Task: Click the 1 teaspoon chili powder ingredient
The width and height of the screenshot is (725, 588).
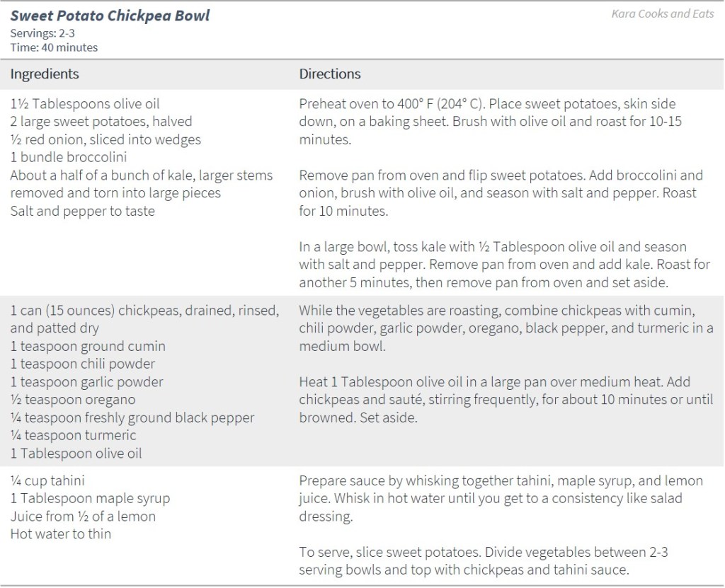Action: point(82,364)
